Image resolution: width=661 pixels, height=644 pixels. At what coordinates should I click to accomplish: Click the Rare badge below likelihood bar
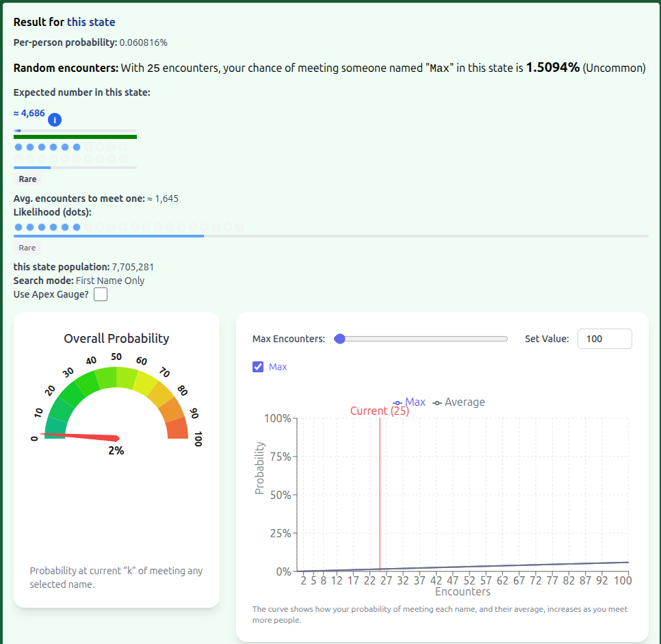pyautogui.click(x=27, y=248)
